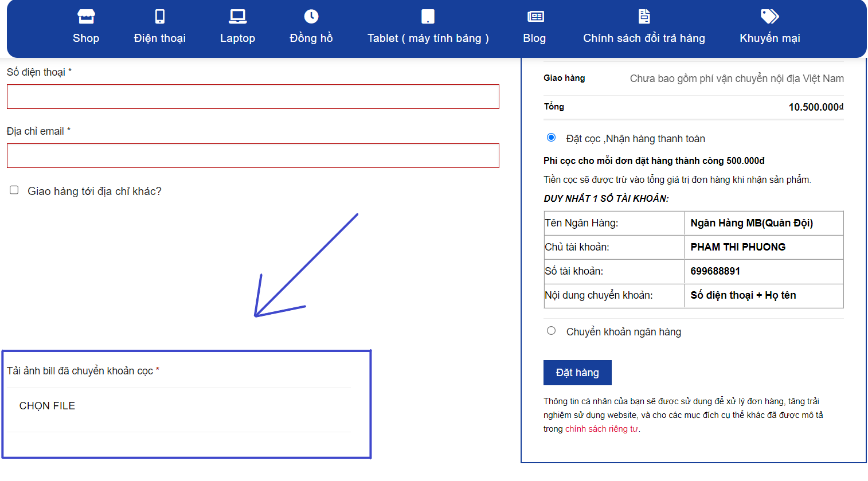Tick the 'Giao hàng tới địa chỉ khác?' checkbox

click(14, 190)
